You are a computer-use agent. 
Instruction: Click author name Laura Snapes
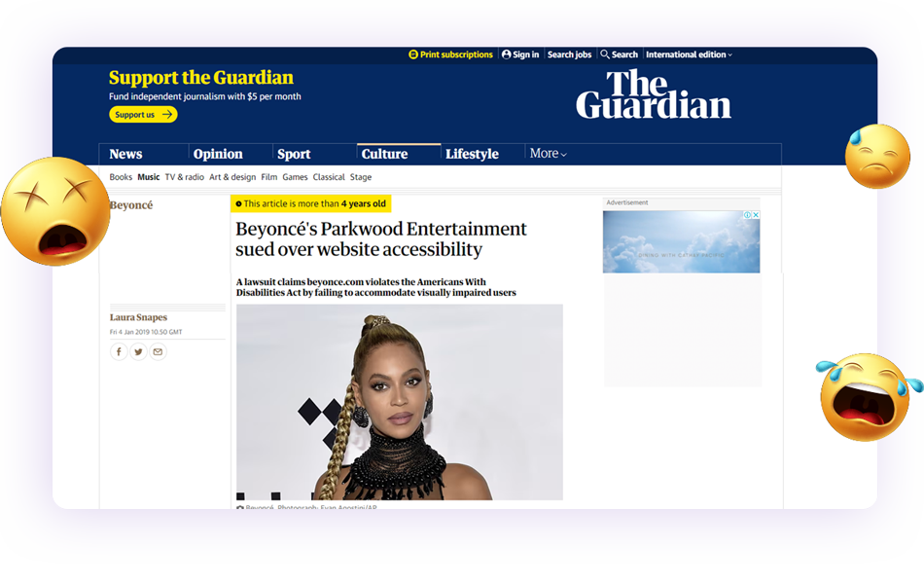point(138,317)
